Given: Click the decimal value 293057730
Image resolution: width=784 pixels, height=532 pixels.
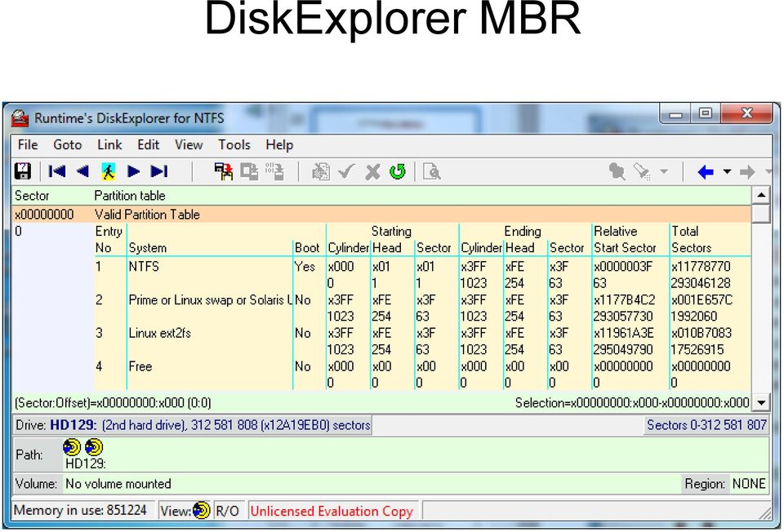Looking at the screenshot, I should pos(623,317).
